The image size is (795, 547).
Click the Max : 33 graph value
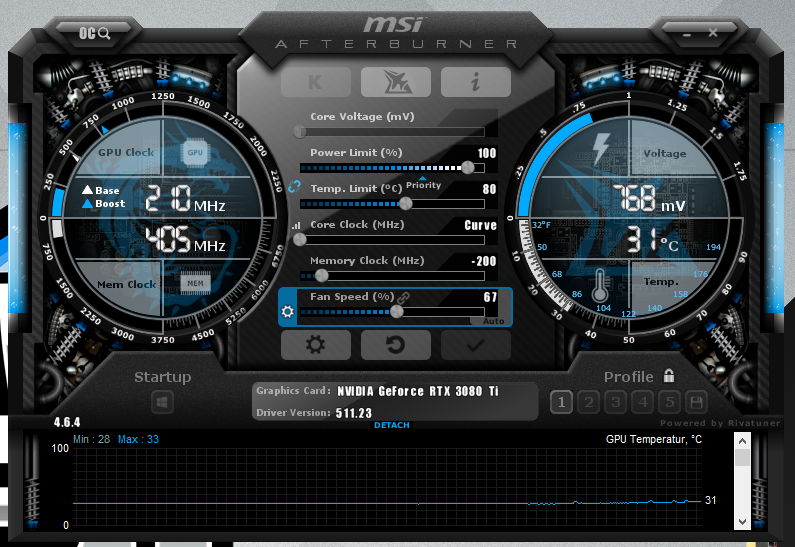click(x=138, y=440)
